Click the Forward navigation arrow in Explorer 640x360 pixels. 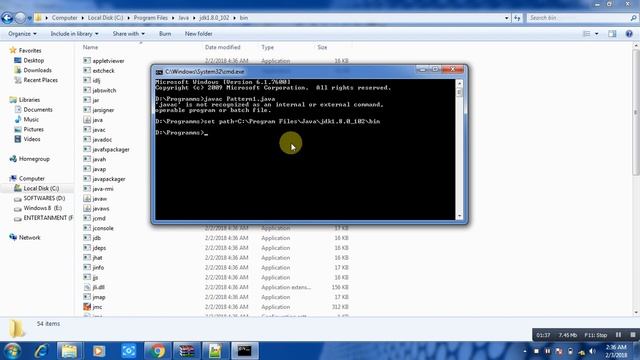click(20, 18)
